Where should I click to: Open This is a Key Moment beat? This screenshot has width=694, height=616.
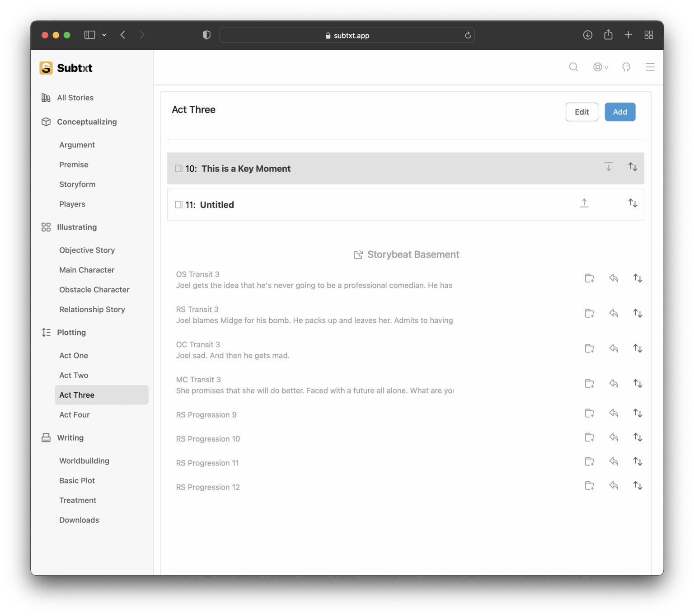coord(246,169)
